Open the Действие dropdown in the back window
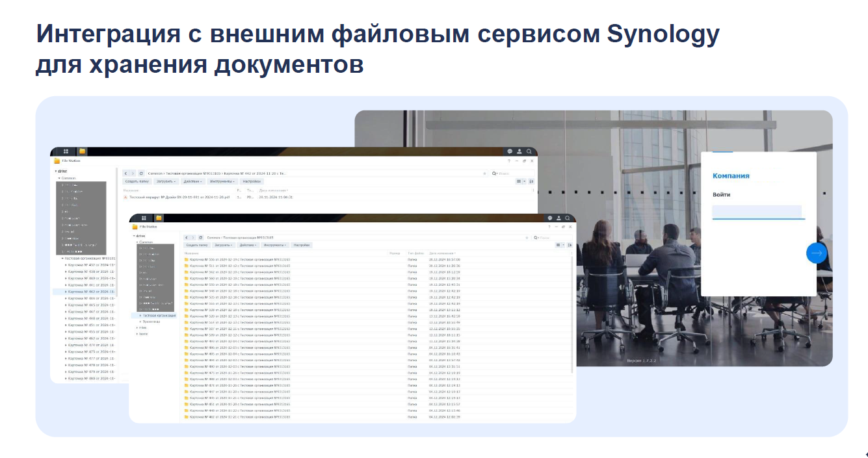Viewport: 868px width, 458px height. click(x=193, y=181)
